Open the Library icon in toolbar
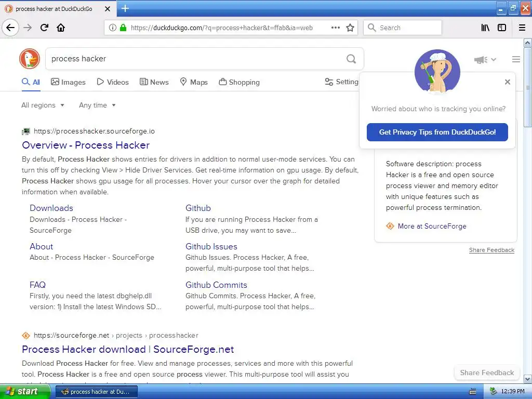 [x=485, y=28]
